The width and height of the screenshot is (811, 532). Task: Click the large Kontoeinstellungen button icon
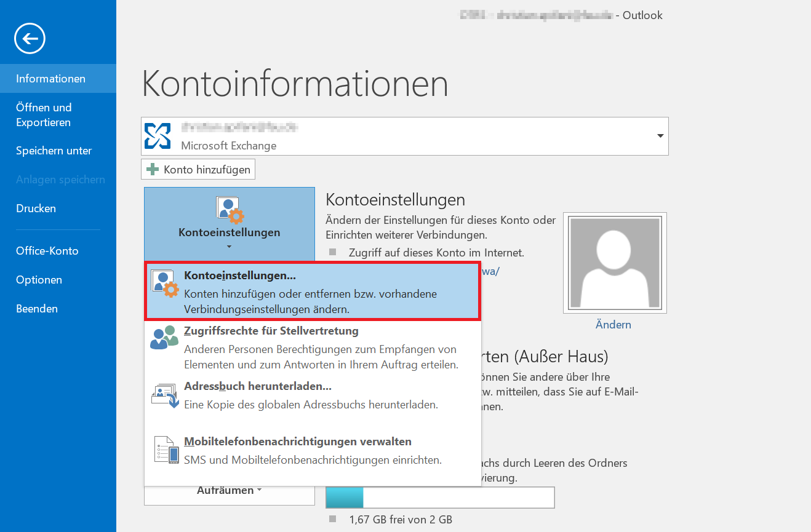[230, 210]
